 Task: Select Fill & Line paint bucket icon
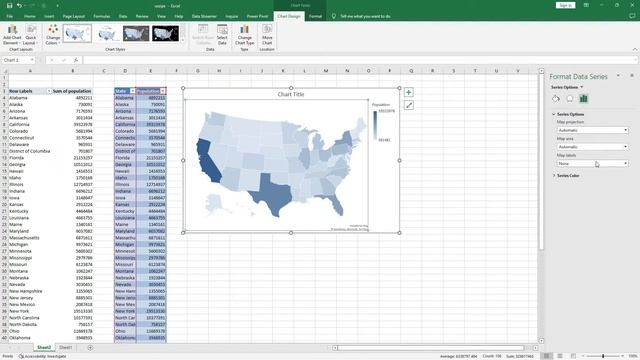click(556, 98)
